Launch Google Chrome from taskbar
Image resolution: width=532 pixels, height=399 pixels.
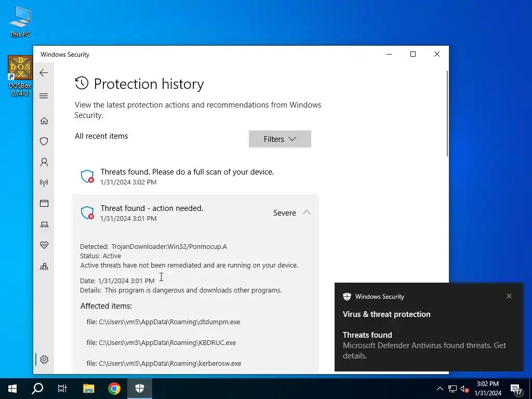click(x=114, y=389)
